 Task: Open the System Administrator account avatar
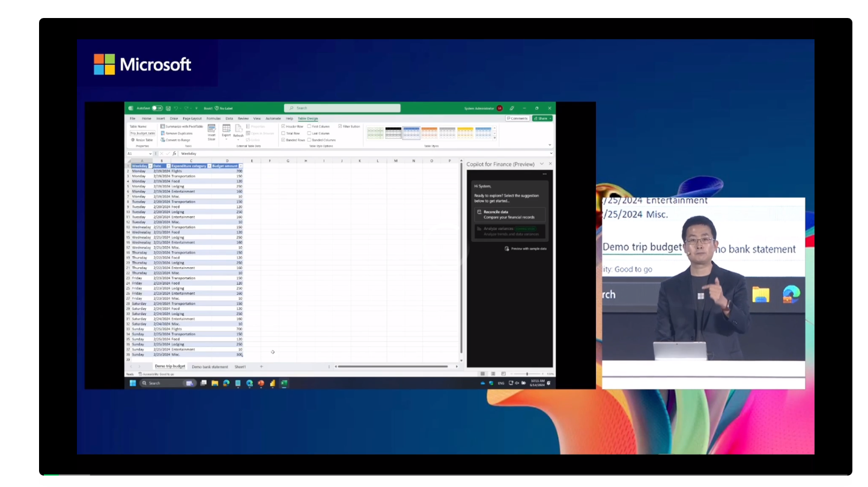coord(500,108)
